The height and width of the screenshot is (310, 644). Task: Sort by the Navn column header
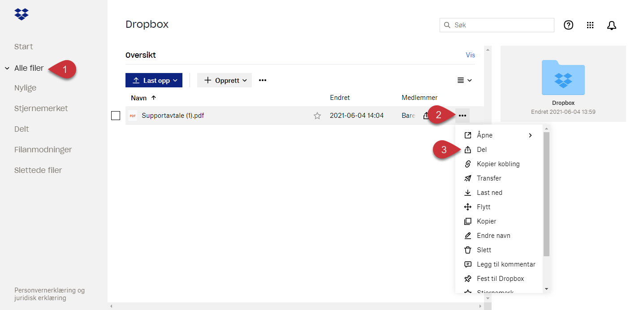pyautogui.click(x=143, y=98)
